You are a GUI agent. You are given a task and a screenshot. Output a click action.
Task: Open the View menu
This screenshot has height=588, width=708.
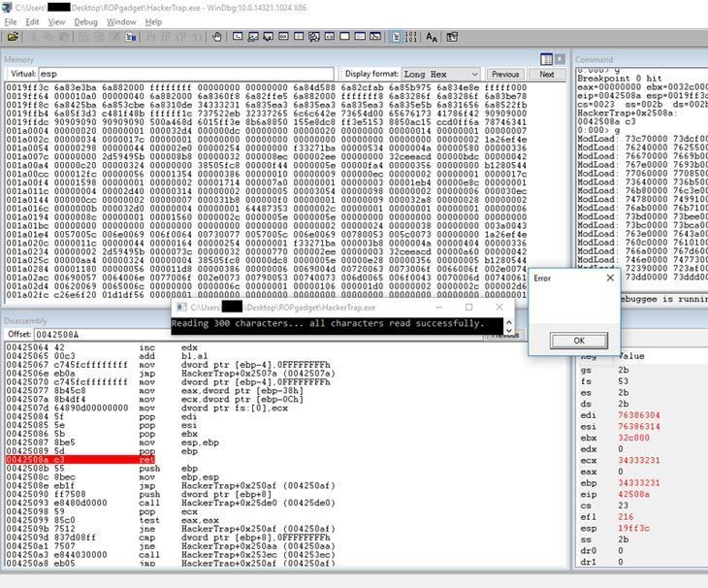coord(56,21)
